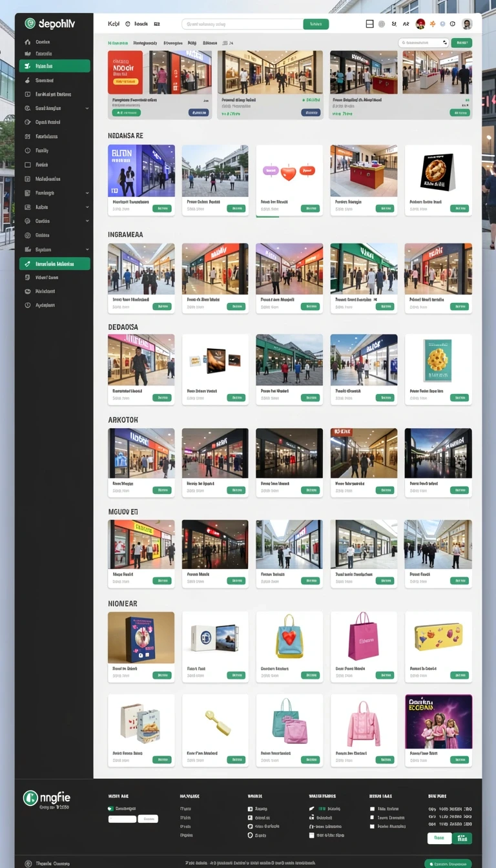This screenshot has height=868, width=496.
Task: Click the green button on the yellow pencil case card
Action: (459, 676)
